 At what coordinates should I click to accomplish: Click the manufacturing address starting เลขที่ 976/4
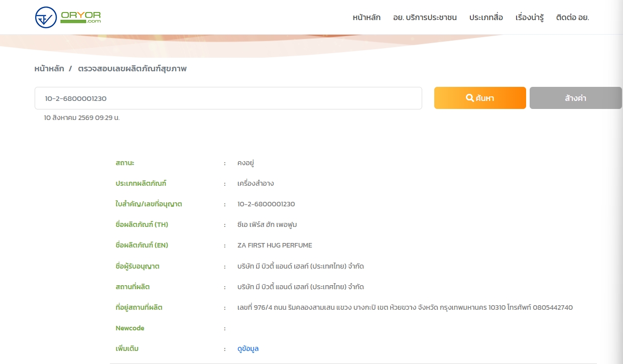[405, 307]
